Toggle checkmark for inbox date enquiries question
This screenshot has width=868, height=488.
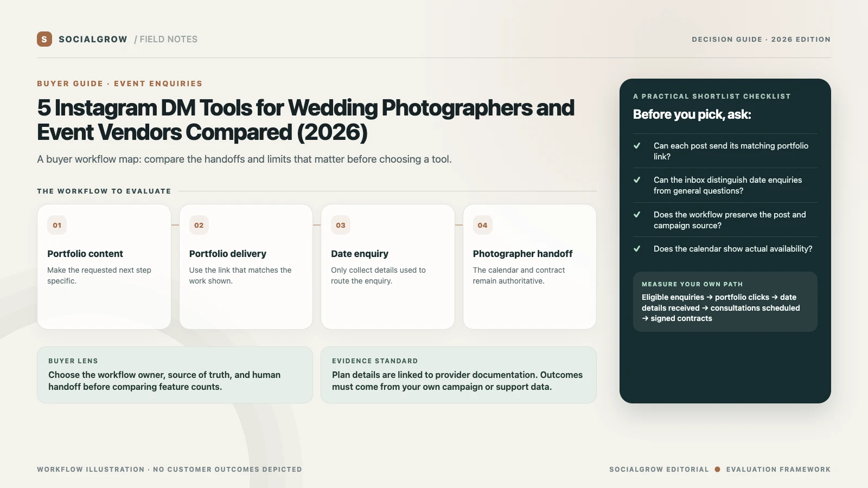tap(637, 180)
